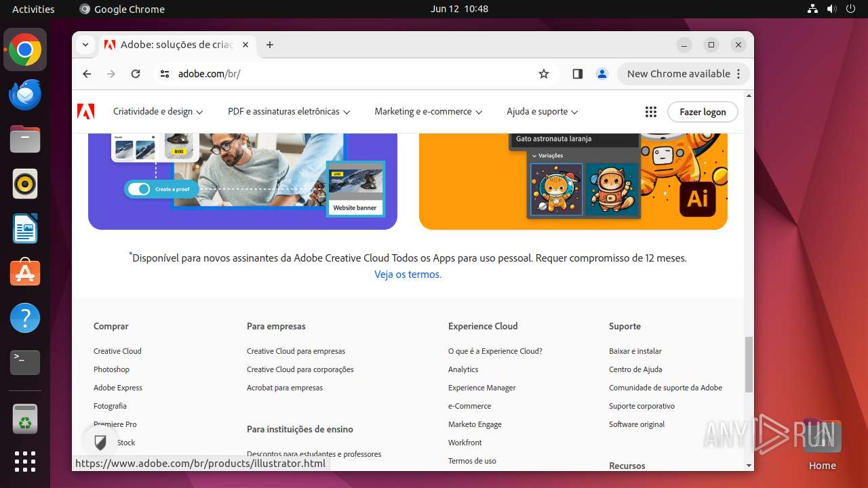Launch Google Chrome from the dock
This screenshot has width=868, height=488.
[x=25, y=50]
